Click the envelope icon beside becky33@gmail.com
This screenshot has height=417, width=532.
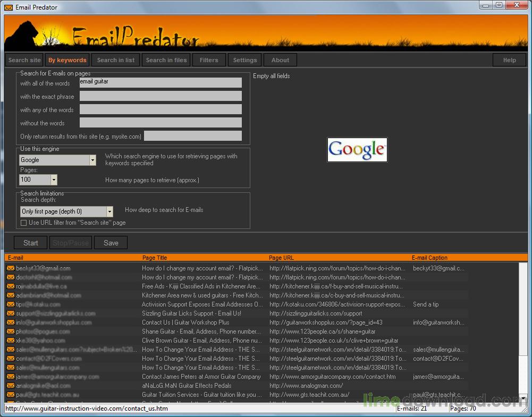[x=10, y=268]
